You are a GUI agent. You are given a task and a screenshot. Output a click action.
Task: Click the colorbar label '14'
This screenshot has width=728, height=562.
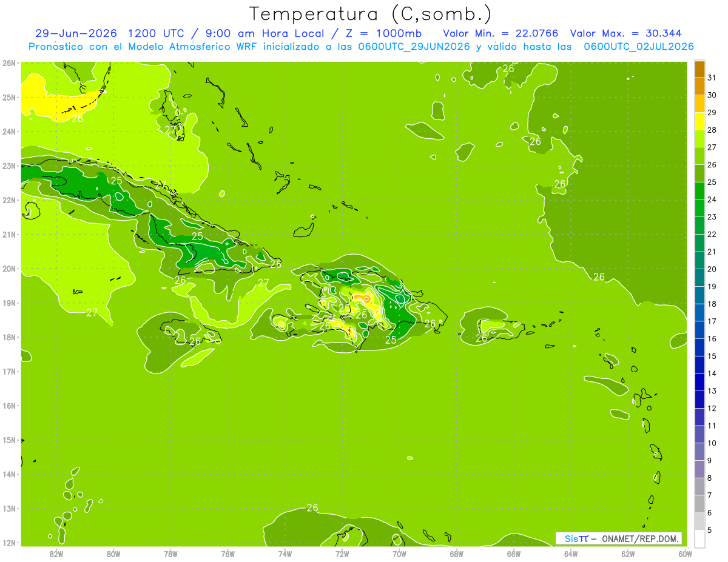(x=712, y=374)
